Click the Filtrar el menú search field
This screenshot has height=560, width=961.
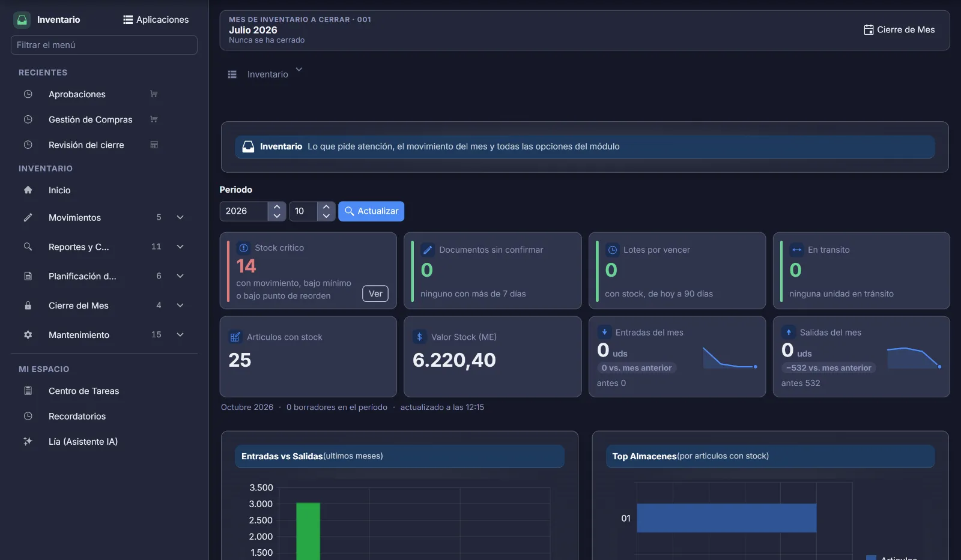[x=104, y=45]
